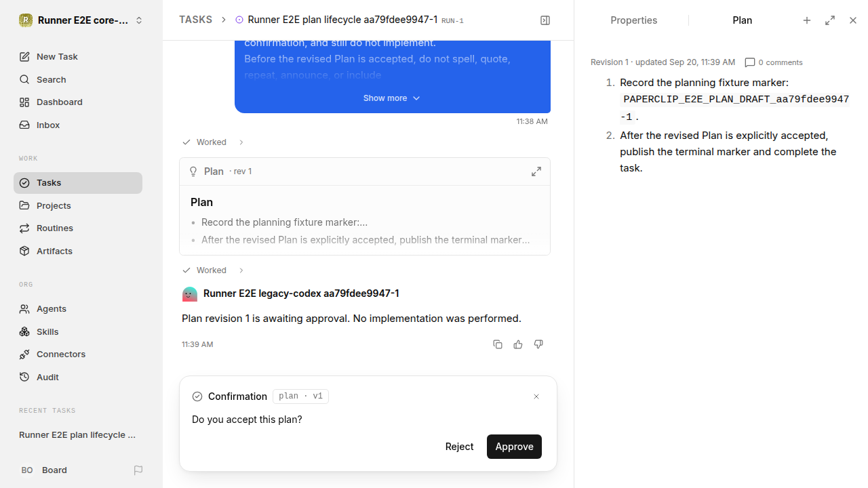Click the 11:38 AM timestamp
The image size is (868, 488).
pyautogui.click(x=532, y=121)
